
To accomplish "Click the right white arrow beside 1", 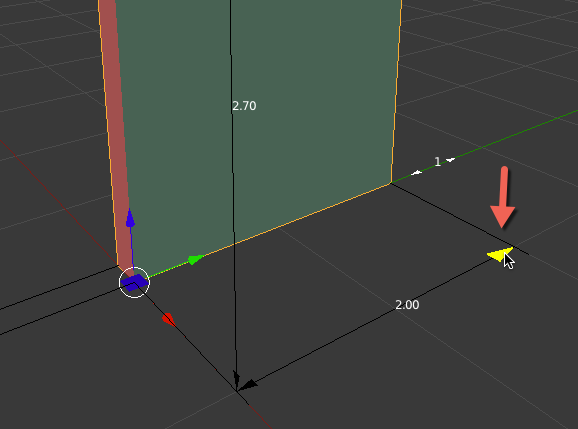I will click(x=450, y=160).
